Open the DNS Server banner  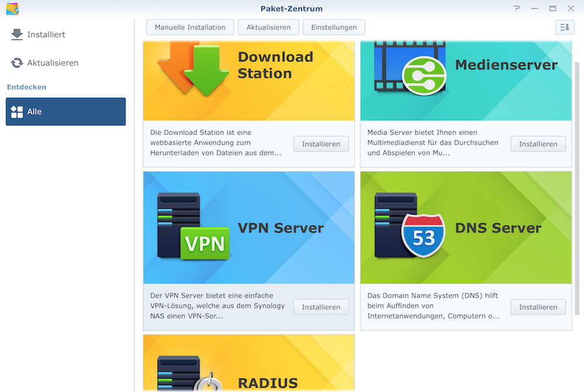click(x=466, y=228)
